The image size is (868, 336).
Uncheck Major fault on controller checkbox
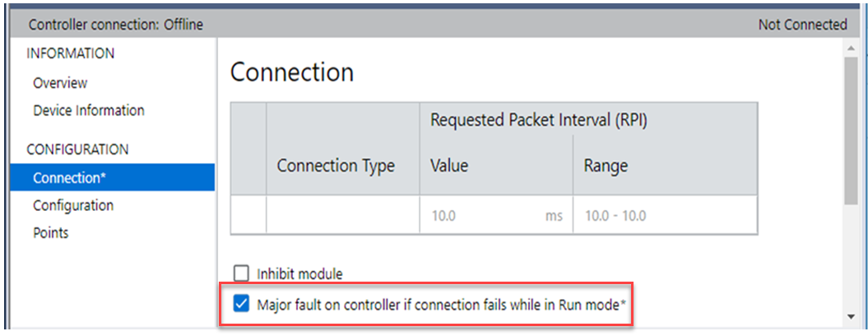coord(241,305)
